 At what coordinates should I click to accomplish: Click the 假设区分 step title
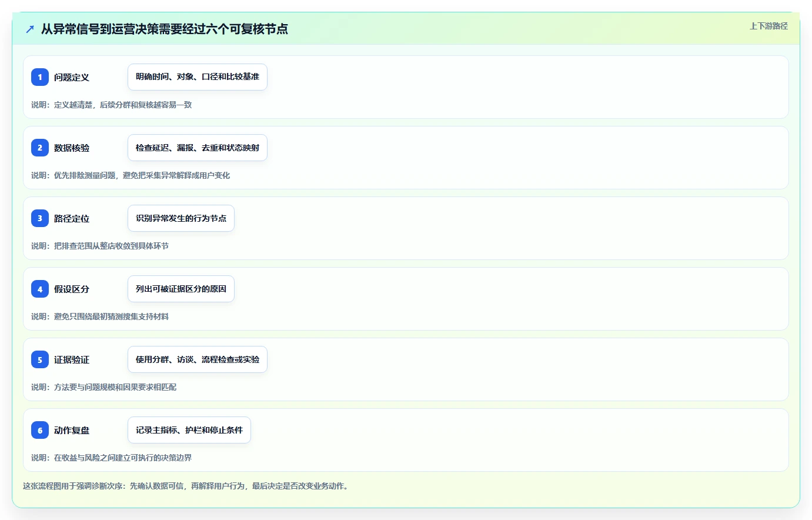pos(72,289)
